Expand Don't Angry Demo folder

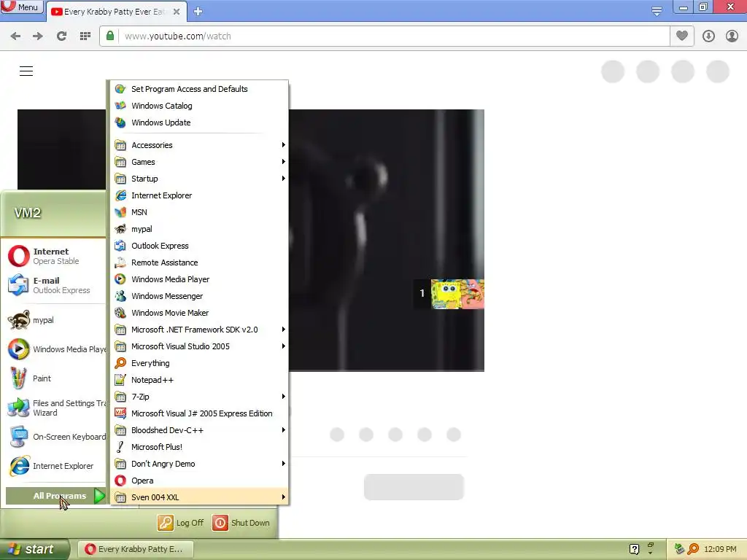click(198, 464)
